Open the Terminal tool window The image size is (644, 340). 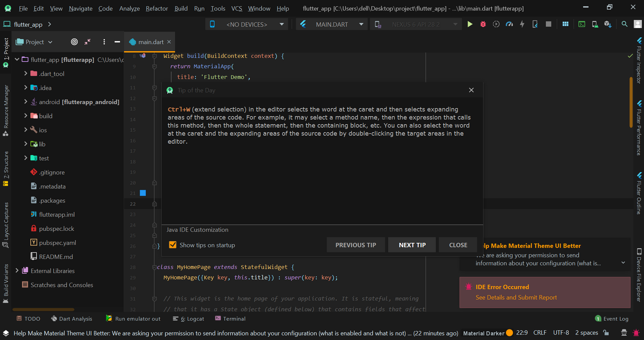pos(230,319)
